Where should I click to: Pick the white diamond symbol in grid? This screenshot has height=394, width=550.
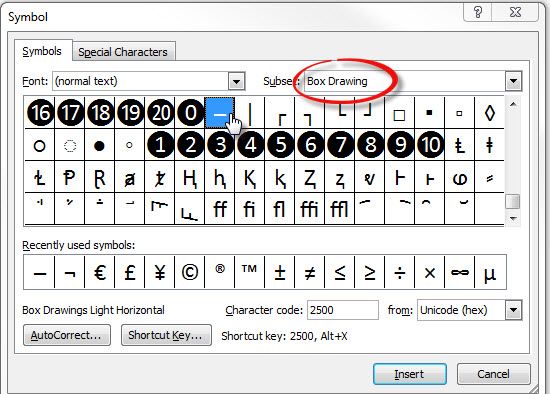pyautogui.click(x=490, y=113)
